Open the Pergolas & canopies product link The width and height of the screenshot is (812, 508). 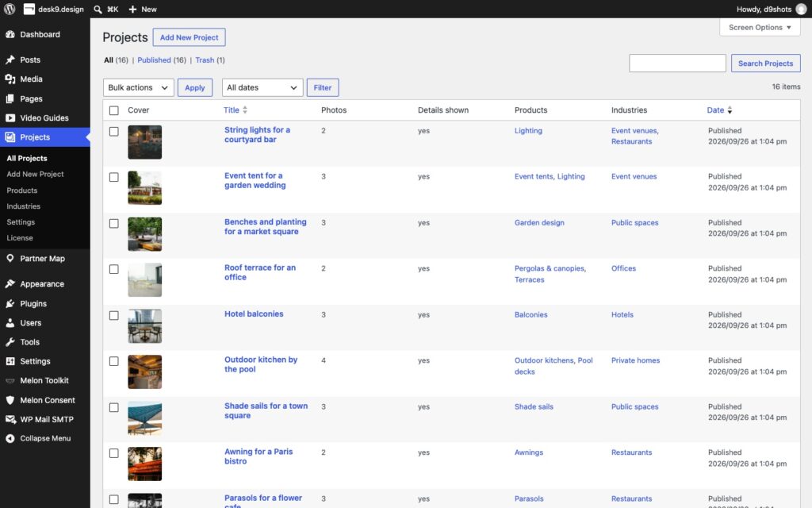click(549, 268)
